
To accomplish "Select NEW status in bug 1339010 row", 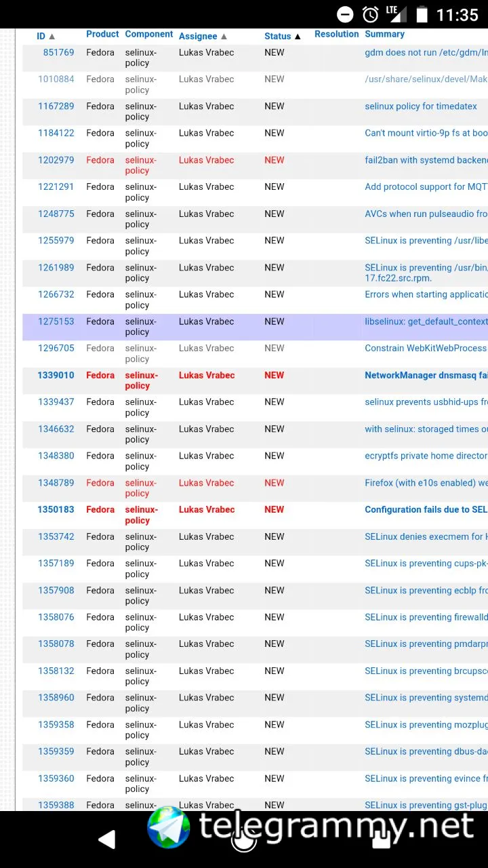I will click(x=274, y=375).
